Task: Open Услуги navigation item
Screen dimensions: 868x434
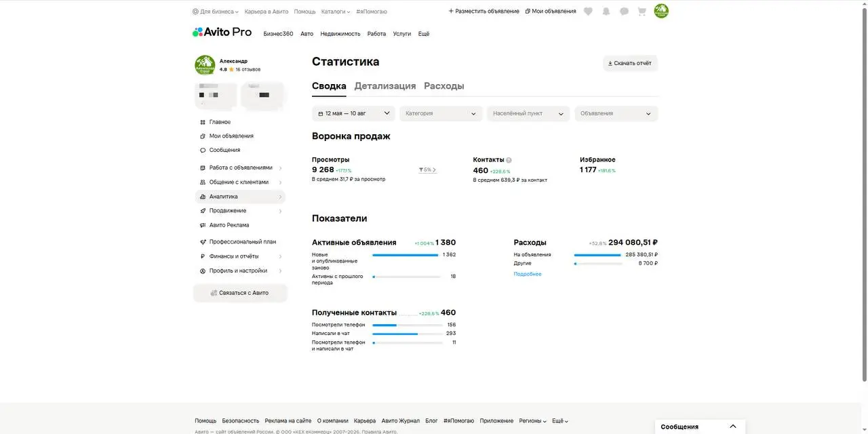Action: click(x=402, y=34)
